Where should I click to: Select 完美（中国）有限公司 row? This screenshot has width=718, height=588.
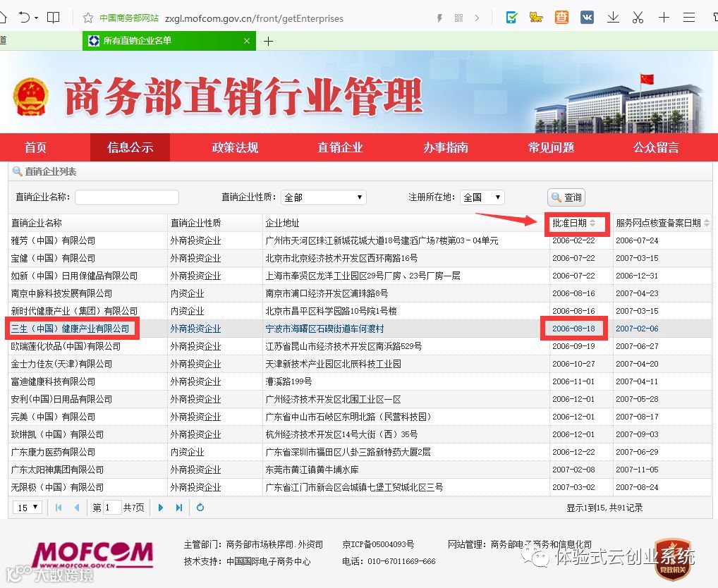pos(360,417)
